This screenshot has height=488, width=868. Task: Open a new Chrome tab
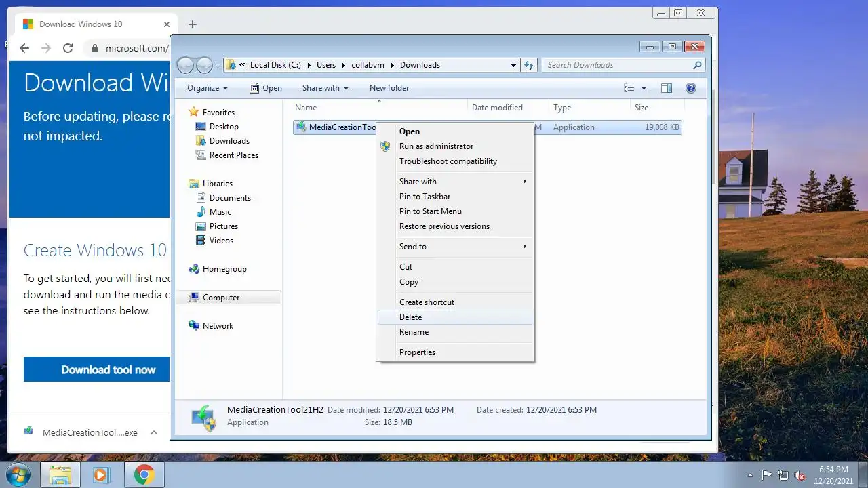click(x=193, y=24)
